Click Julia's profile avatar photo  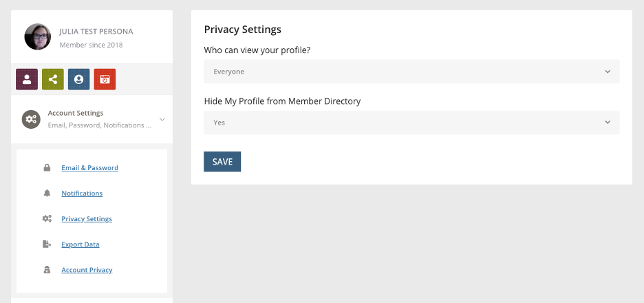point(38,37)
